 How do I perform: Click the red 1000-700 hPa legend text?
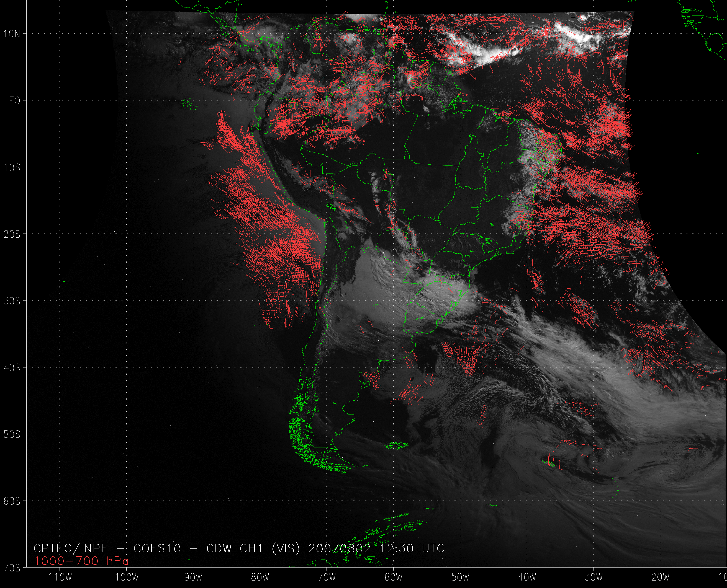pyautogui.click(x=81, y=561)
